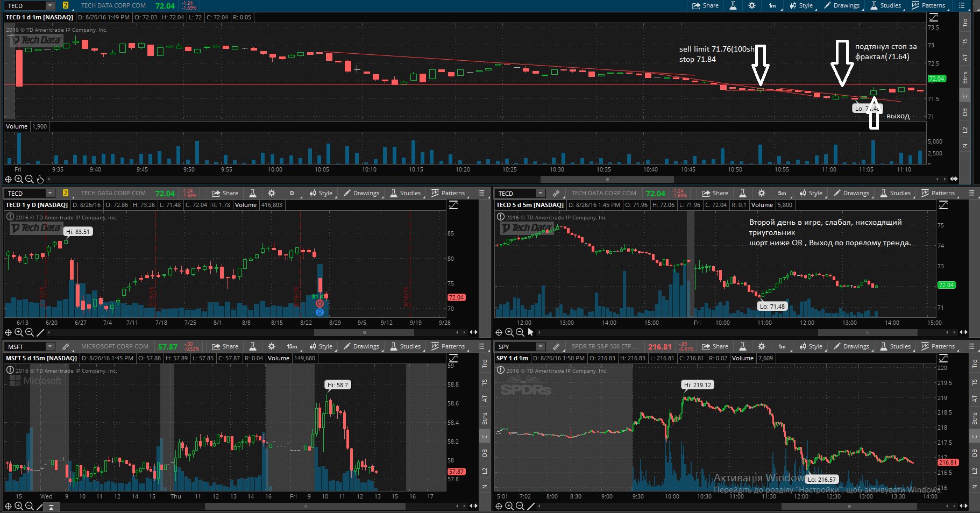Select the drawing line tool under SPY chart
This screenshot has width=980, height=513.
[531, 506]
